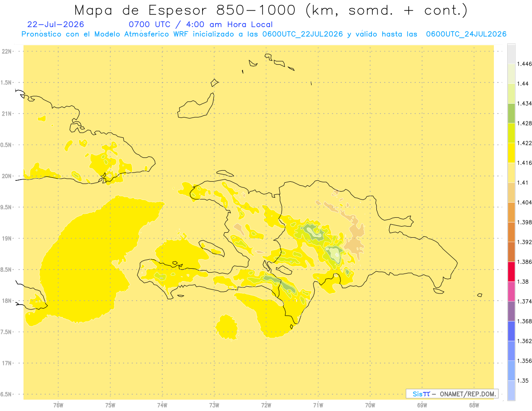Click the colorbar value 1.416
532x411 pixels.
pyautogui.click(x=524, y=163)
